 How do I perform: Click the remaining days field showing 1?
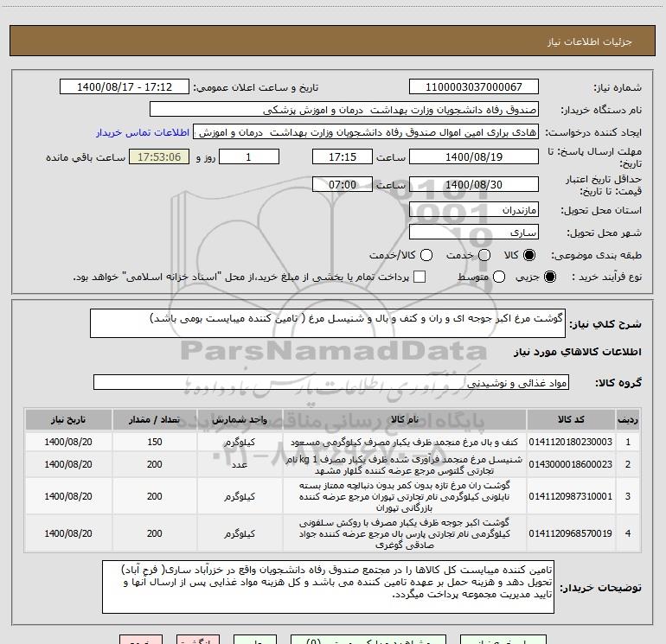pos(249,156)
